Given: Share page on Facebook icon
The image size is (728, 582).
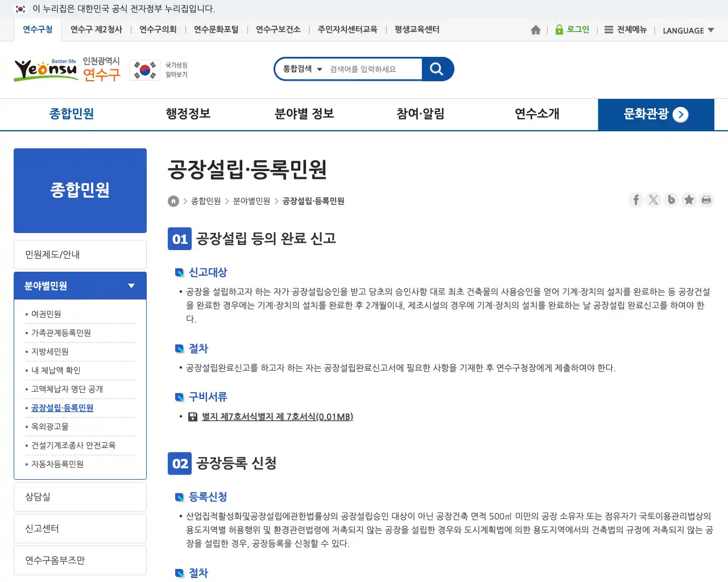Looking at the screenshot, I should click(x=636, y=199).
